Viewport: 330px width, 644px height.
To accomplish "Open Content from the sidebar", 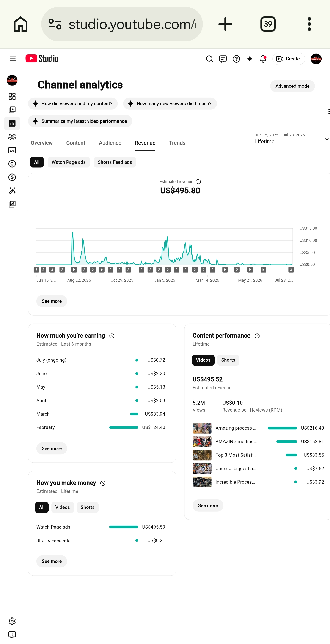I will 12,110.
